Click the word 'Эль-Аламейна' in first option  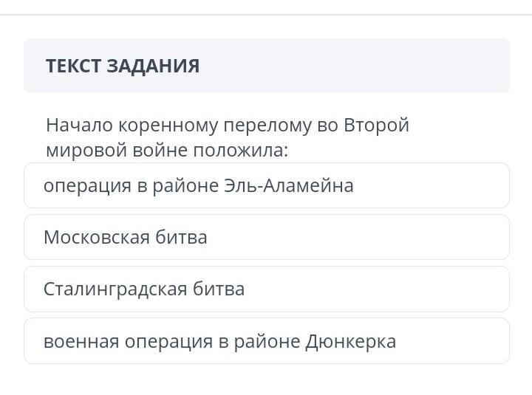coord(288,185)
